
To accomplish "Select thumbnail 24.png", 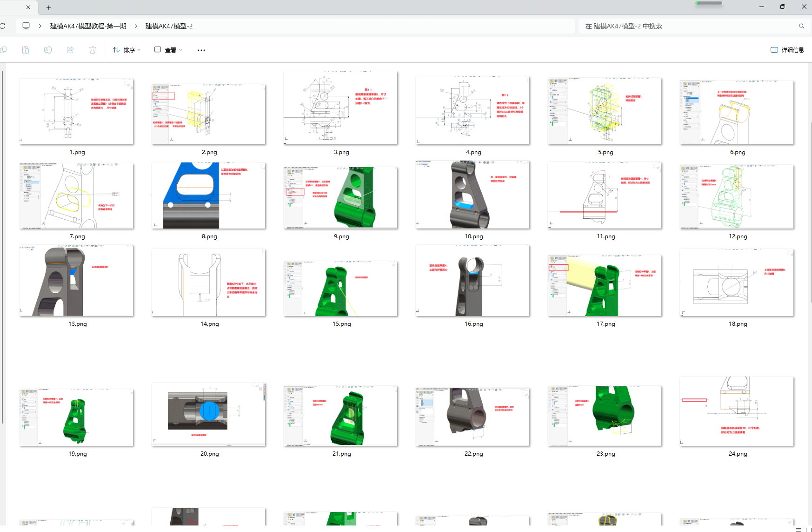I will [x=737, y=411].
